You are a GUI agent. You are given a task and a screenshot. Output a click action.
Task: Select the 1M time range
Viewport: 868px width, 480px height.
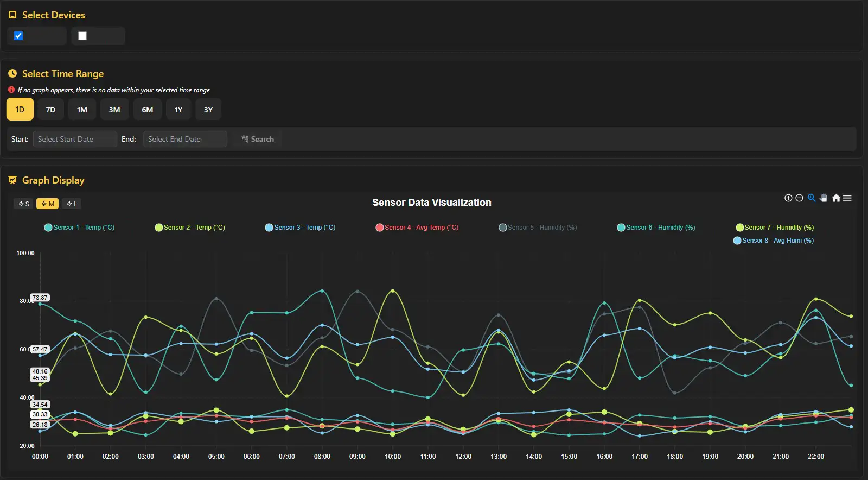(x=82, y=110)
